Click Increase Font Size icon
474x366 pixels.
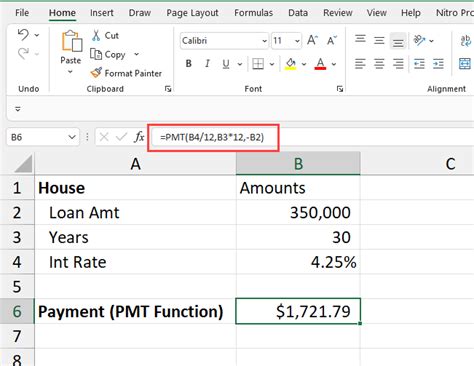click(x=312, y=40)
